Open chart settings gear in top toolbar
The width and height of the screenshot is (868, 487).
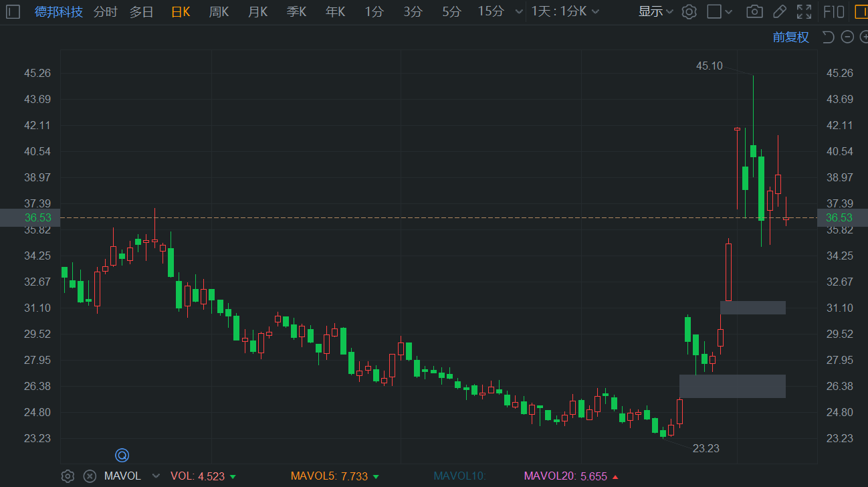click(689, 11)
